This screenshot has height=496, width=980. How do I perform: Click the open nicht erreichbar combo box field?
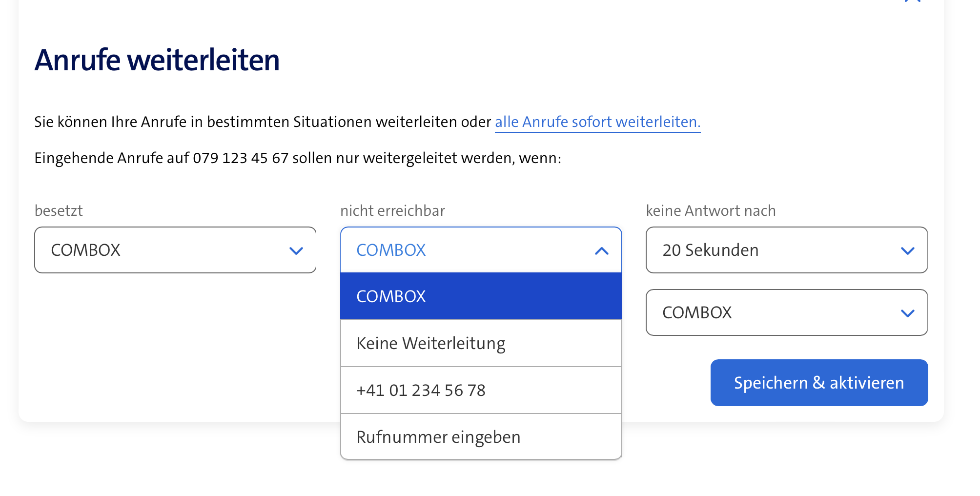(469, 250)
